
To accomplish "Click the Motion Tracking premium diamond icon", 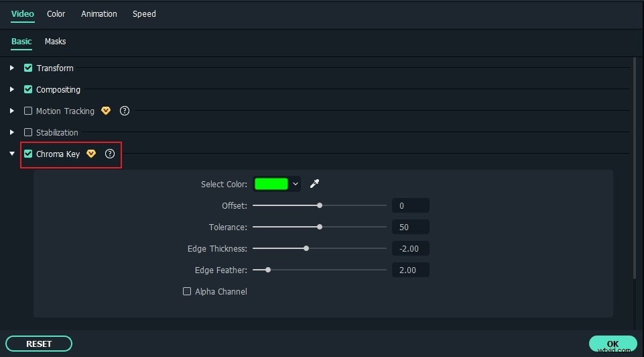I will [106, 111].
